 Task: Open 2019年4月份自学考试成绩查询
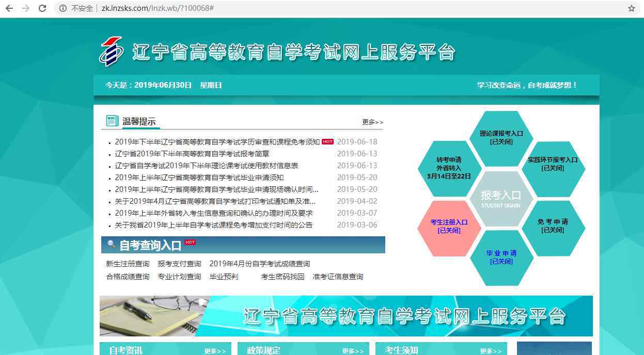click(x=260, y=264)
